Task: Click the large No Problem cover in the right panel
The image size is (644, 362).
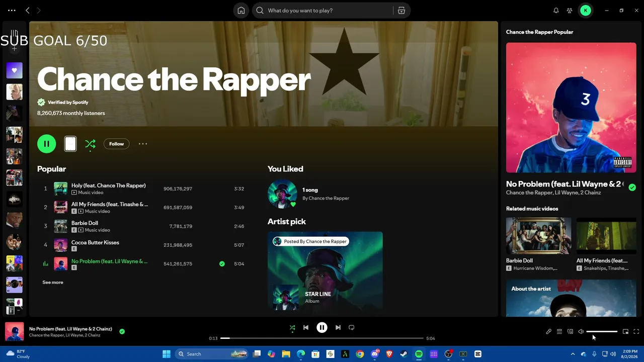Action: pyautogui.click(x=571, y=108)
